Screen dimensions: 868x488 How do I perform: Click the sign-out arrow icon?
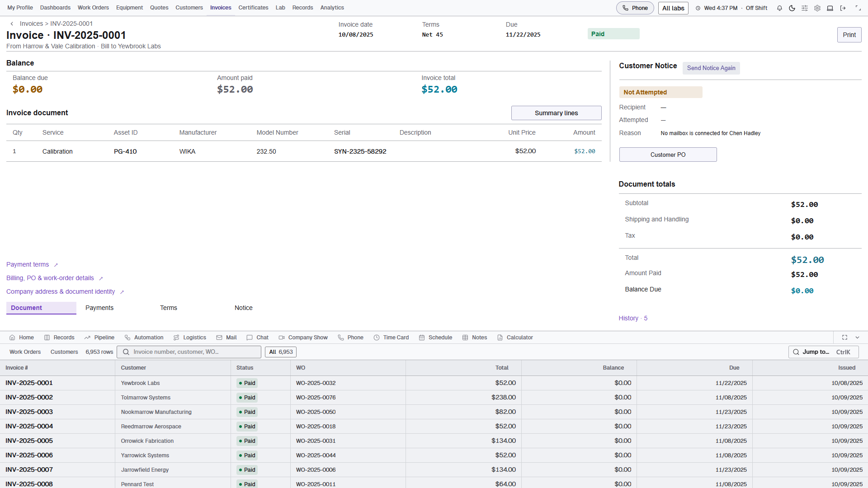click(843, 8)
